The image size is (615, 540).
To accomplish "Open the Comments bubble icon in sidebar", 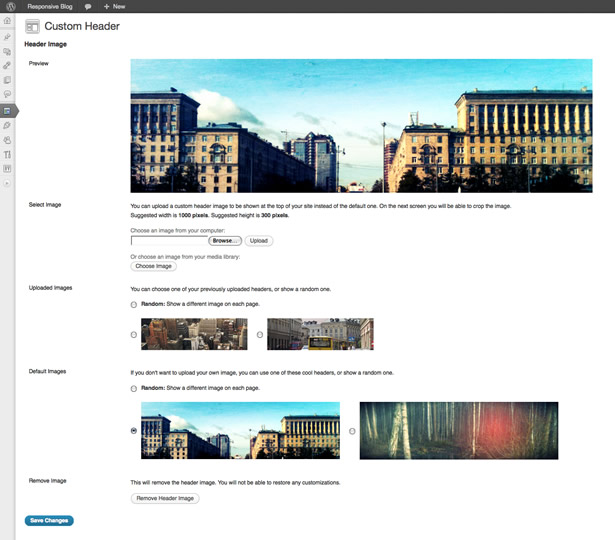I will [x=7, y=94].
